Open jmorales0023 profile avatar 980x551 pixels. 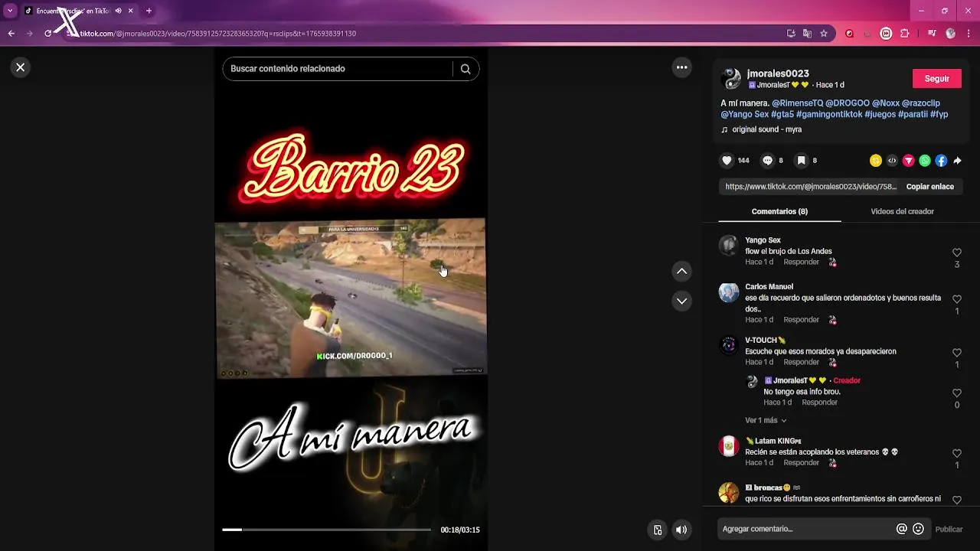tap(731, 79)
